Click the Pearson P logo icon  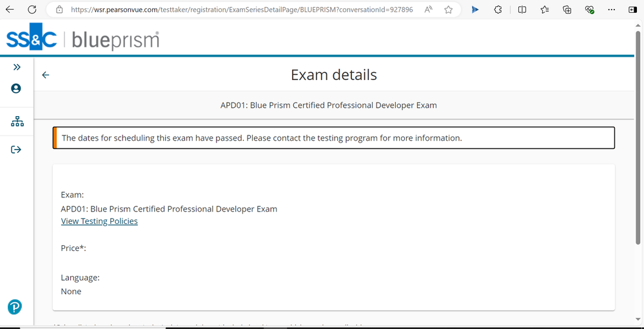[x=15, y=307]
